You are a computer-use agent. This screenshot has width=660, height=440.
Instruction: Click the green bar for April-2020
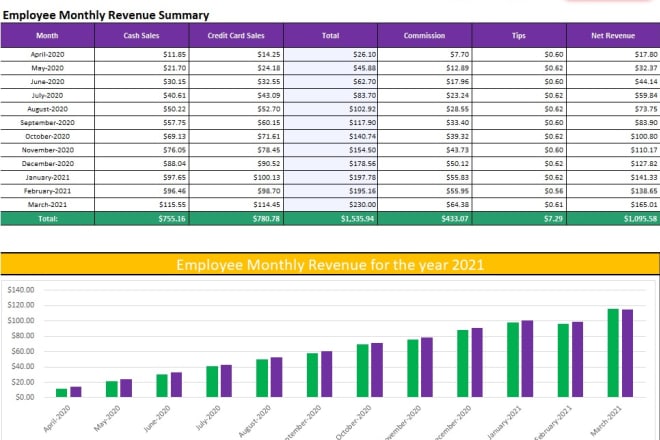click(61, 393)
